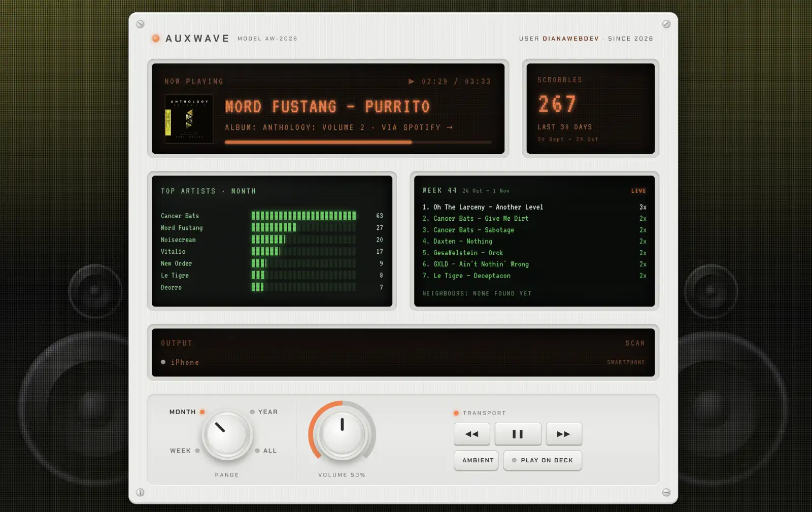Click the MORD FUSTANG – PURRITO track title
Image resolution: width=812 pixels, height=512 pixels.
327,107
